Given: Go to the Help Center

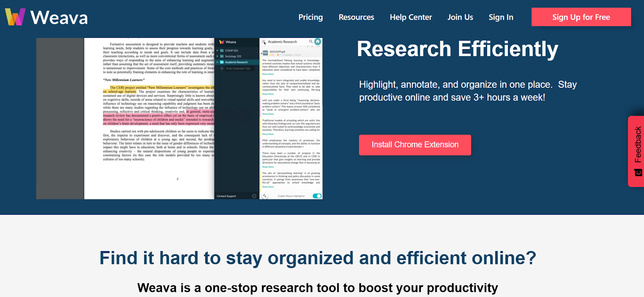Looking at the screenshot, I should 411,17.
